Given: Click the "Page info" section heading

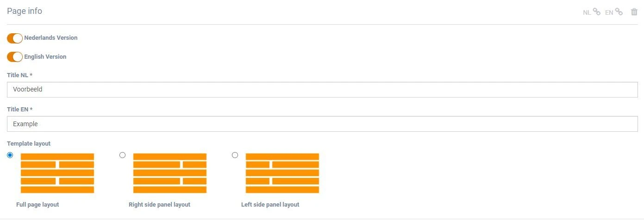Looking at the screenshot, I should click(25, 11).
